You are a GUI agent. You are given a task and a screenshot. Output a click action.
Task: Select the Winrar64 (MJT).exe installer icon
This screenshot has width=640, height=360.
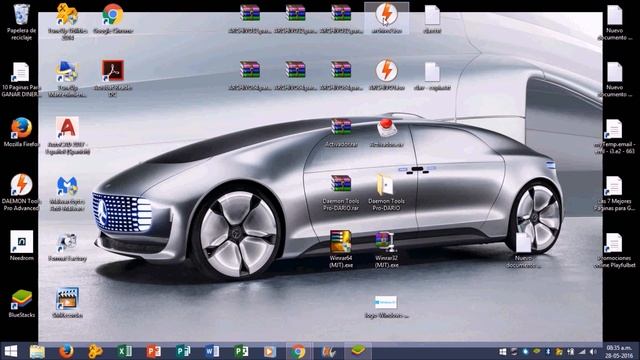[341, 249]
